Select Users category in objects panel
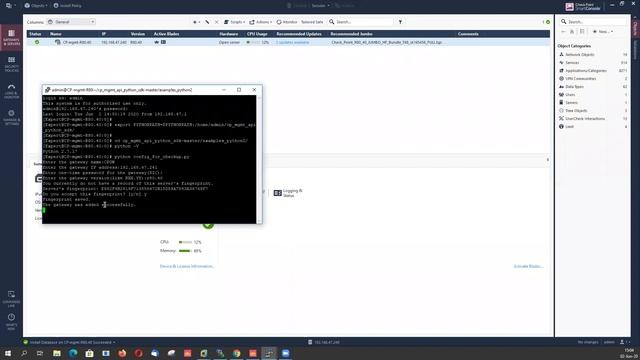The height and width of the screenshot is (360, 640). click(x=570, y=95)
